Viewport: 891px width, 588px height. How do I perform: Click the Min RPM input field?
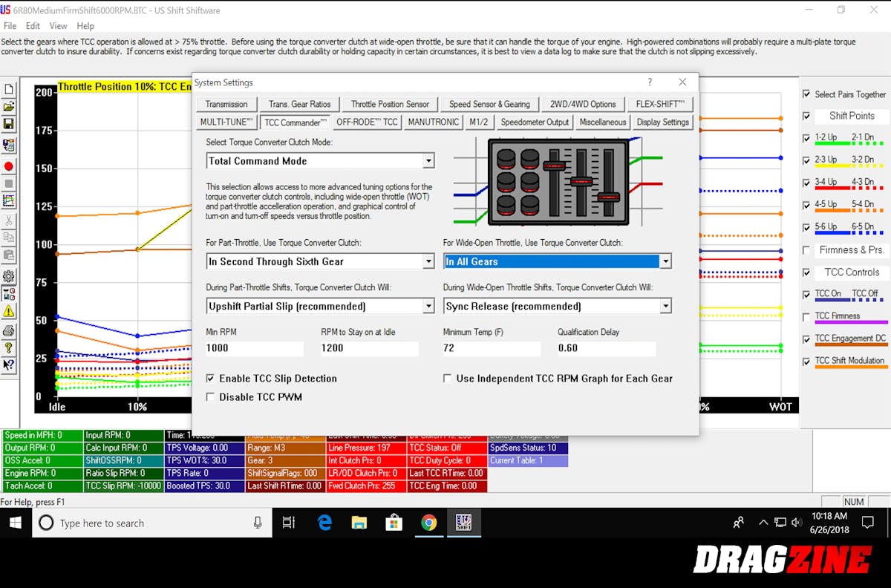254,348
